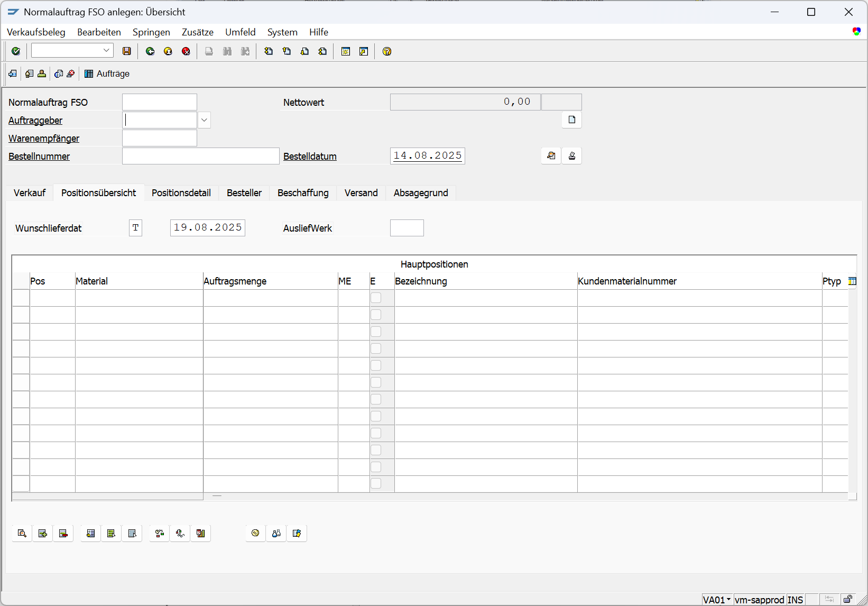This screenshot has width=868, height=606.
Task: Click the green Enter checkmark icon
Action: point(16,51)
